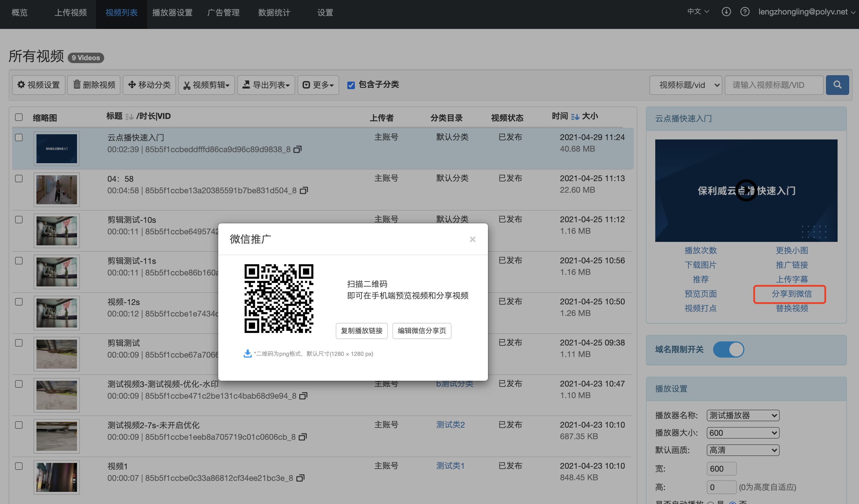
Task: Open the 播放器大小 dropdown
Action: [x=743, y=433]
